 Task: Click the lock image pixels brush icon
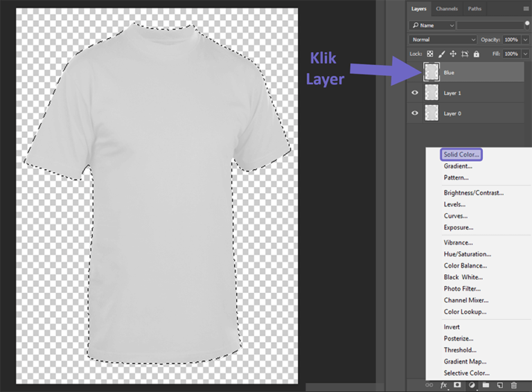441,54
